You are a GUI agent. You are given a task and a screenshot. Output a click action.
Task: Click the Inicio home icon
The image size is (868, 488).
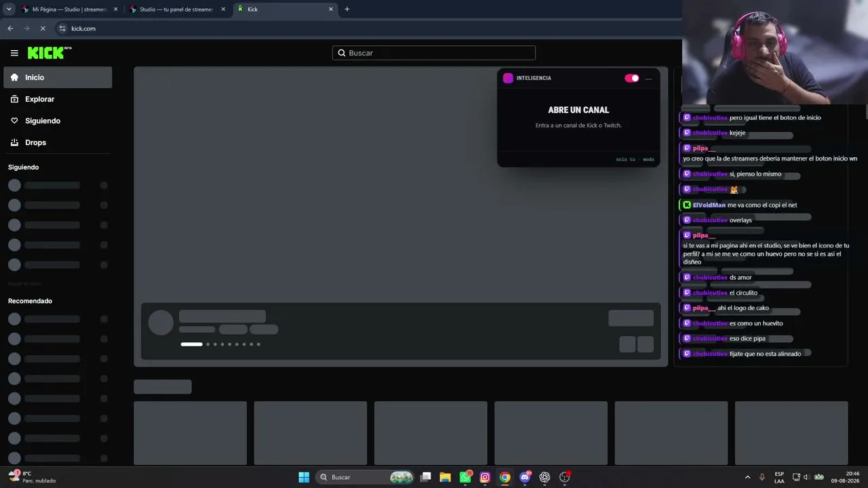pyautogui.click(x=14, y=77)
